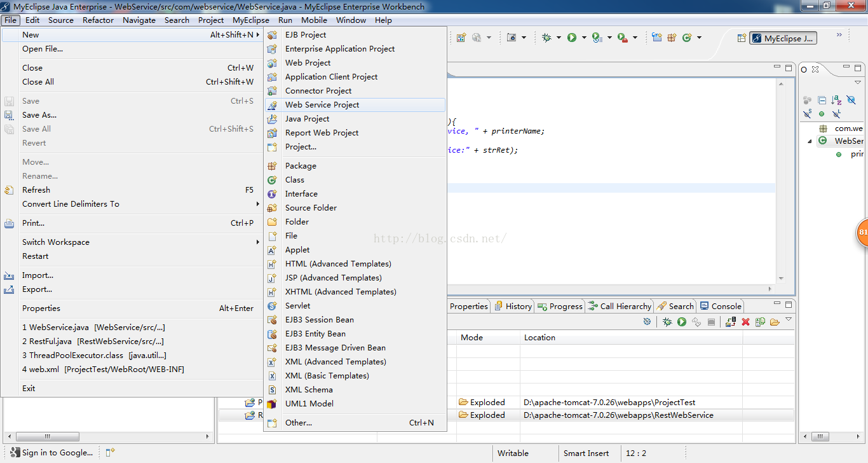This screenshot has width=868, height=463.
Task: Click Import... in File menu
Action: coord(132,275)
